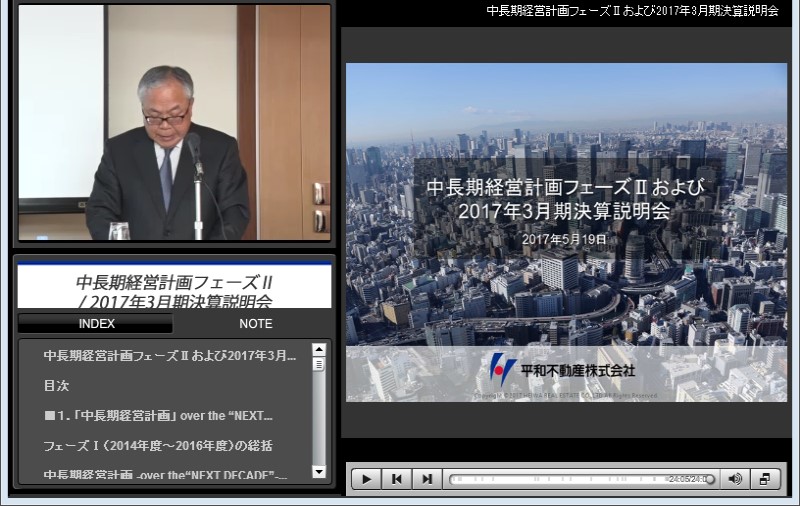
Task: Select index entry フェーズⅠ(2014年度～2016年度)の総括
Action: pyautogui.click(x=158, y=446)
